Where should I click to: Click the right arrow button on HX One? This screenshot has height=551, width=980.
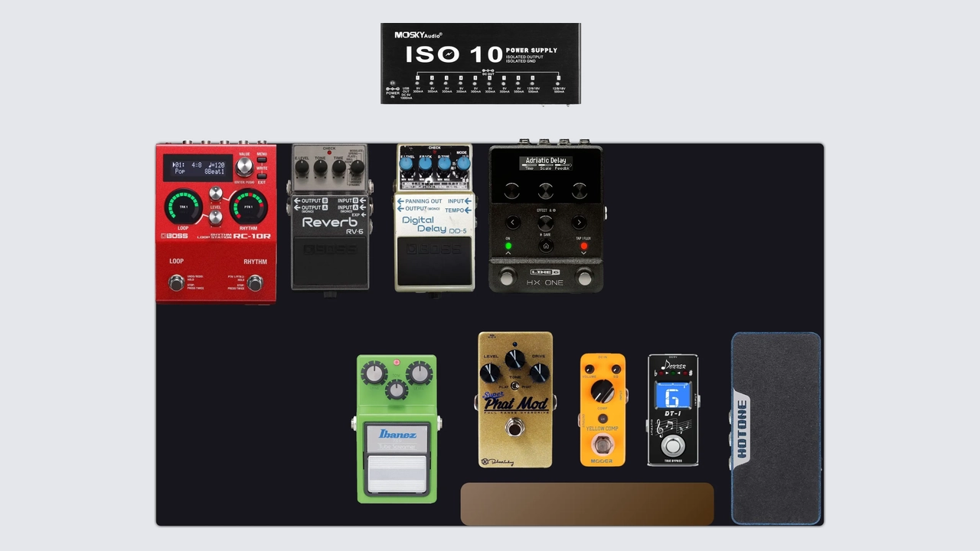pyautogui.click(x=579, y=223)
